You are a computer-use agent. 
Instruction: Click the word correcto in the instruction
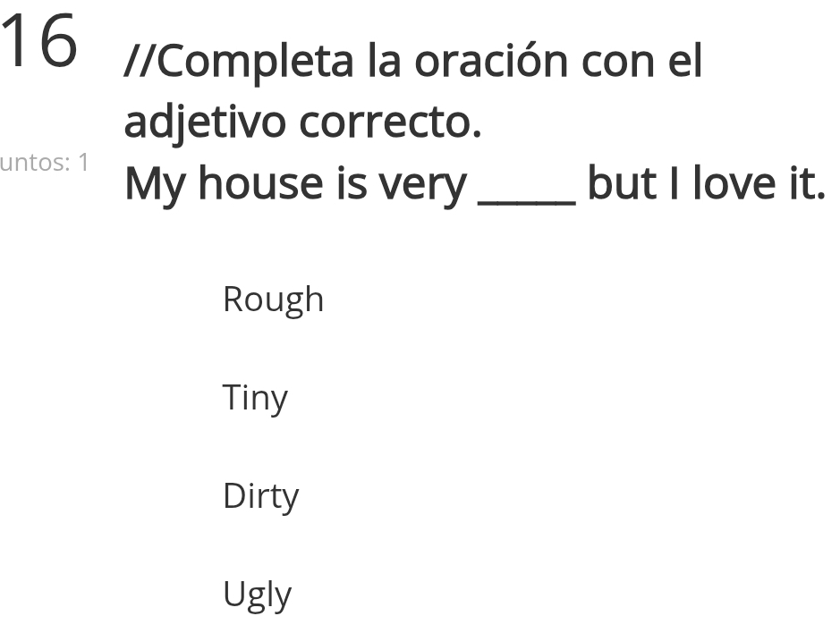390,123
